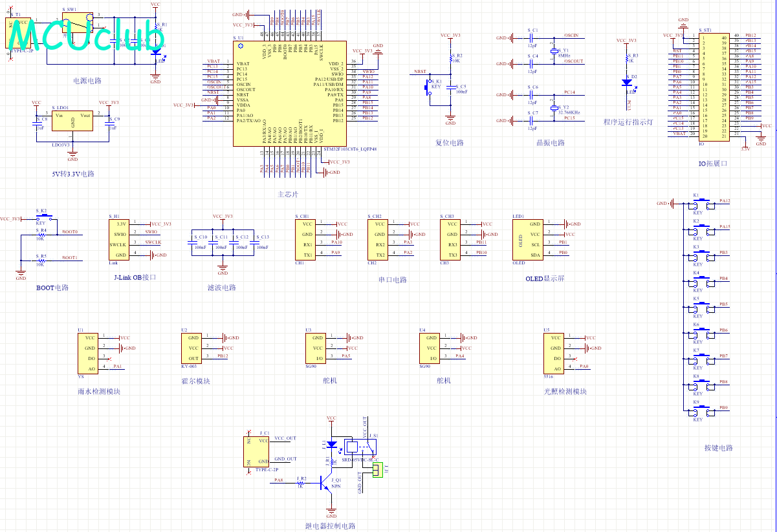Select the S_R5 10K BOOT1 resistor
This screenshot has width=777, height=532.
click(43, 261)
